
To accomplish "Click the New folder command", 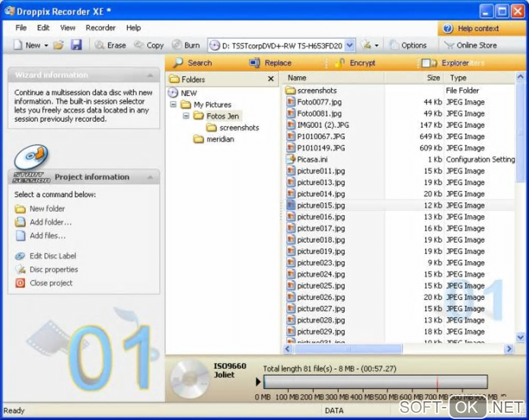I will click(40, 209).
